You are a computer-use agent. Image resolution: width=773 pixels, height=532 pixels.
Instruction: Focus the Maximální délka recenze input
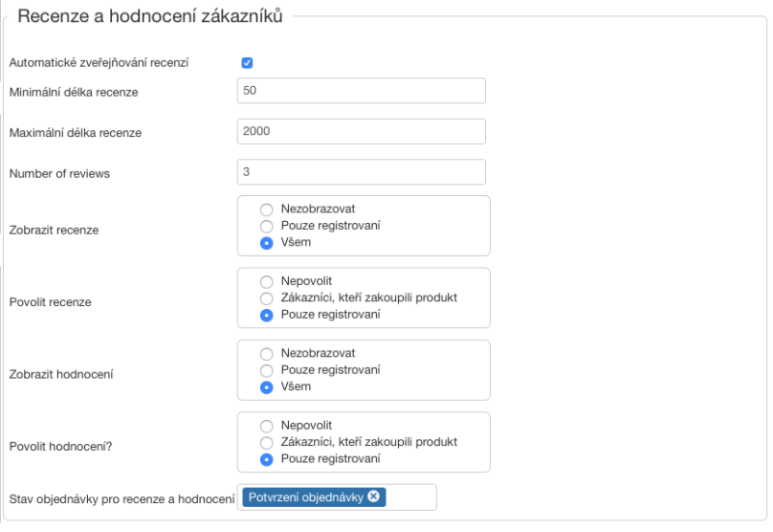pos(360,131)
